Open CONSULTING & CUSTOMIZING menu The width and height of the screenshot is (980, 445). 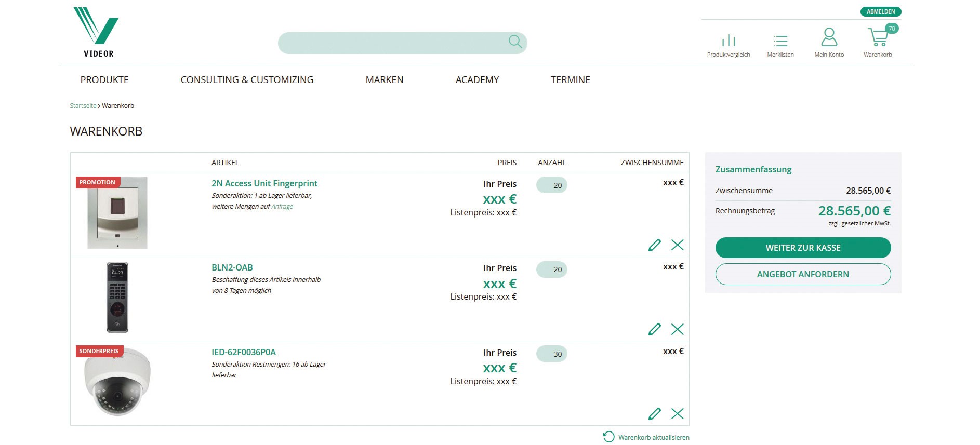[x=247, y=80]
